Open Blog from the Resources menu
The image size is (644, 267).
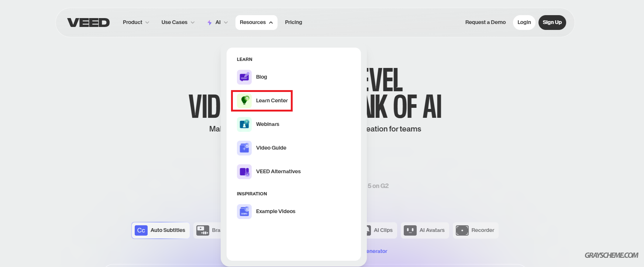[x=261, y=77]
